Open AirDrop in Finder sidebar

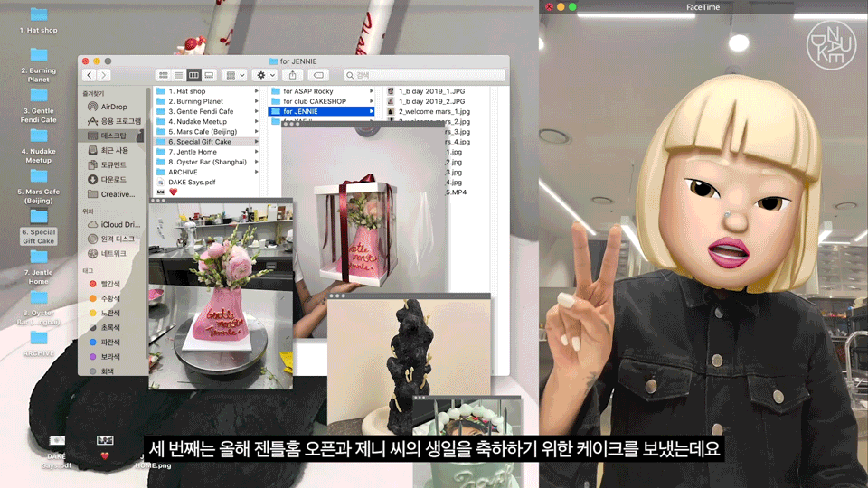coord(114,107)
